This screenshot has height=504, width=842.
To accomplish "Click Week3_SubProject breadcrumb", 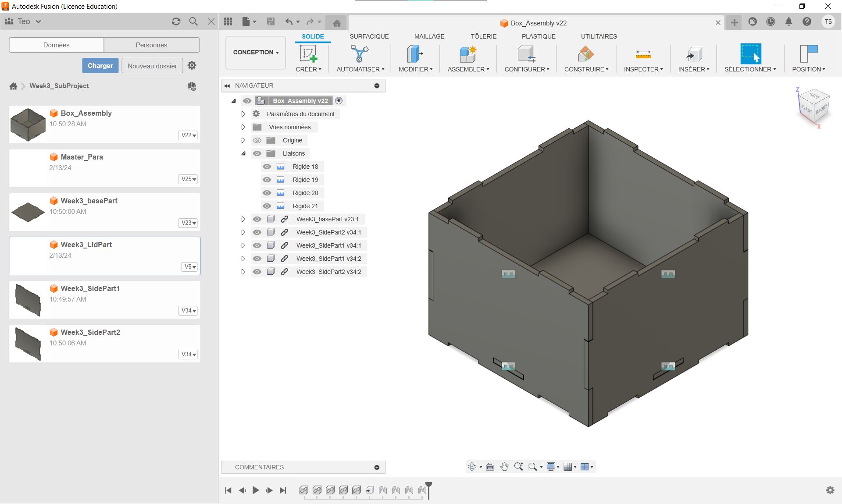I will (59, 86).
